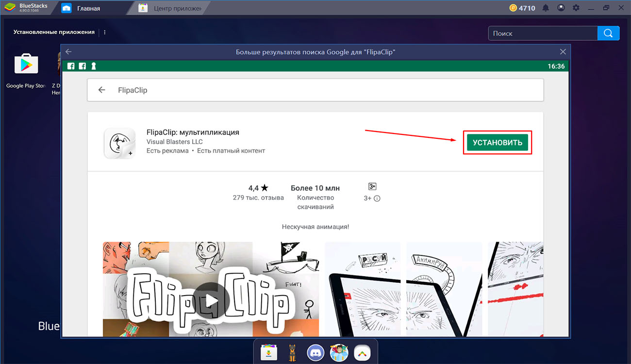Screen dimensions: 631x364
Task: Click Более 10 млн downloads count
Action: point(315,188)
